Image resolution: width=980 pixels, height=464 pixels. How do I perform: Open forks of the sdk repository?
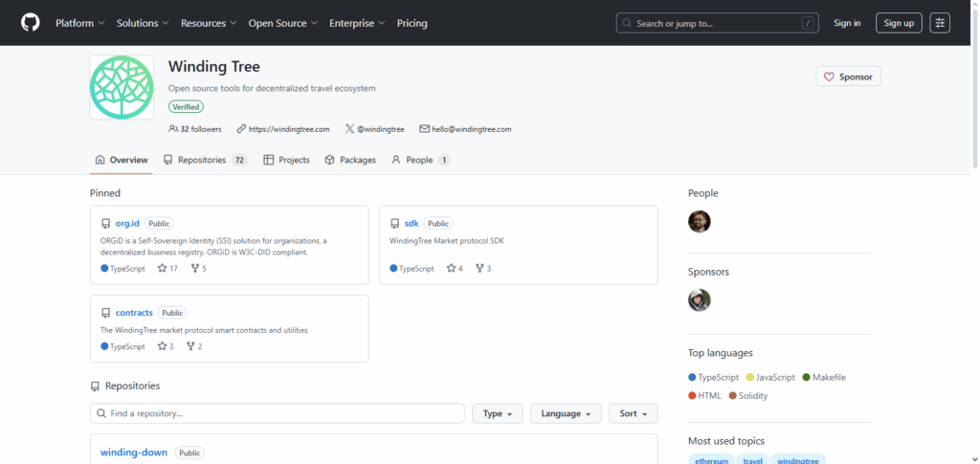tap(482, 269)
